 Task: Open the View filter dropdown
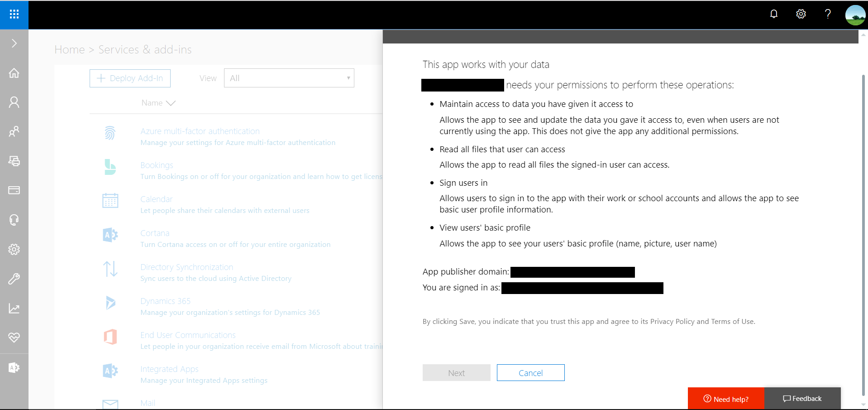click(289, 78)
